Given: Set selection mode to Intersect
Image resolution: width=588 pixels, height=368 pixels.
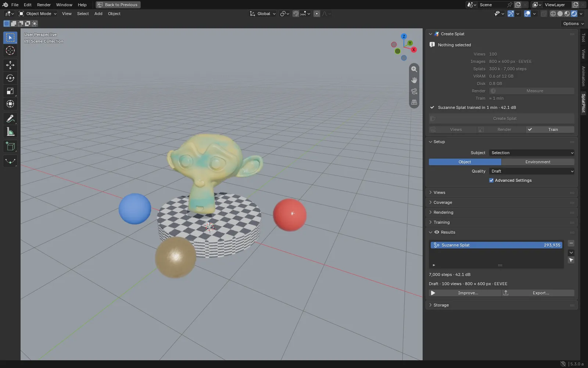Looking at the screenshot, I should [35, 24].
